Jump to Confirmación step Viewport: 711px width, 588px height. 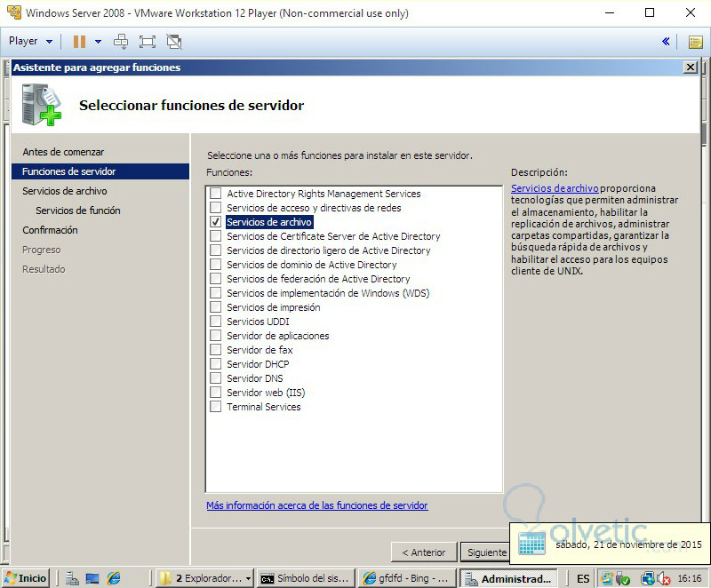pyautogui.click(x=50, y=230)
